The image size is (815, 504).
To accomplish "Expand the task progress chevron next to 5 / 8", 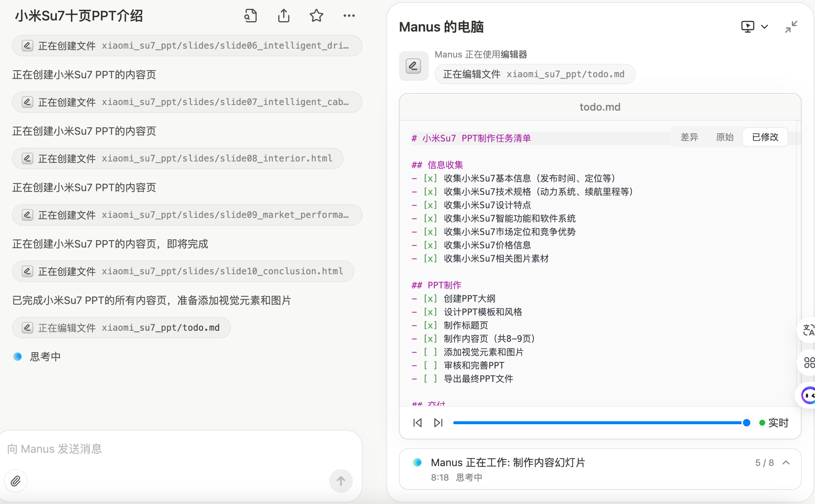I will pos(786,462).
